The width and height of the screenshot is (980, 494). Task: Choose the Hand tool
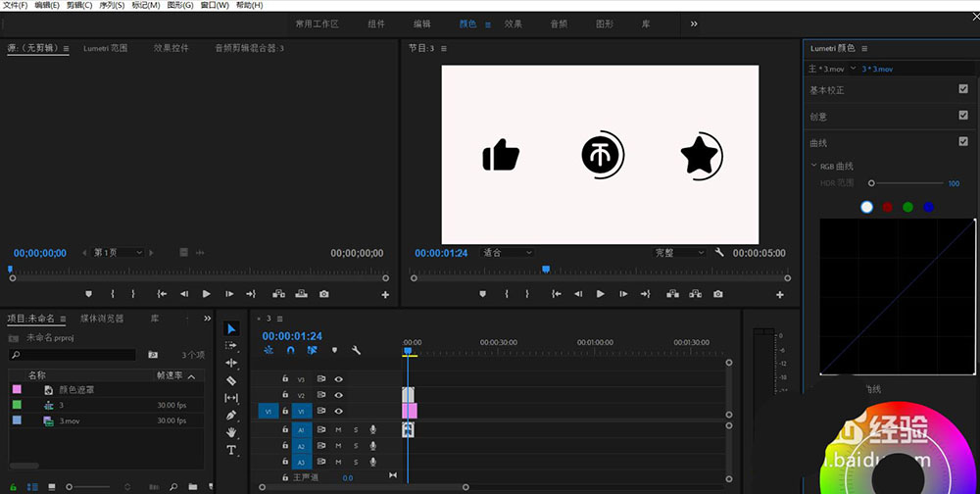coord(231,432)
